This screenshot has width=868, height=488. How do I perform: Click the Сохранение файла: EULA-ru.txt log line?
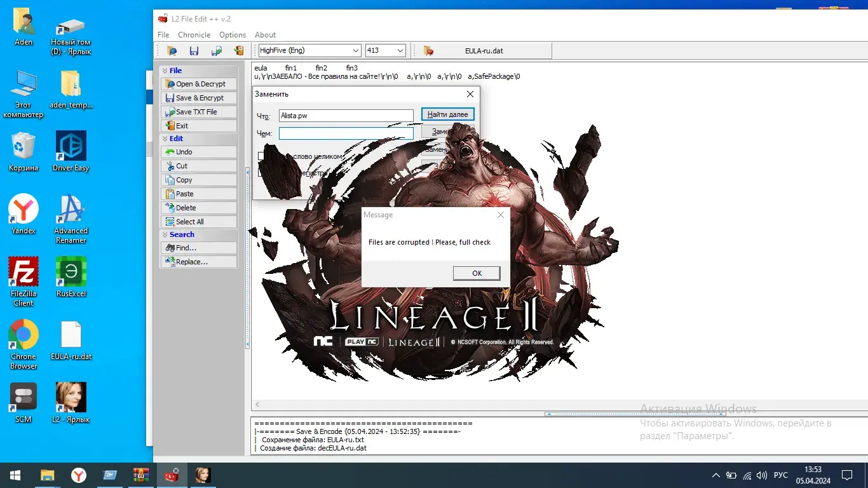click(x=313, y=440)
